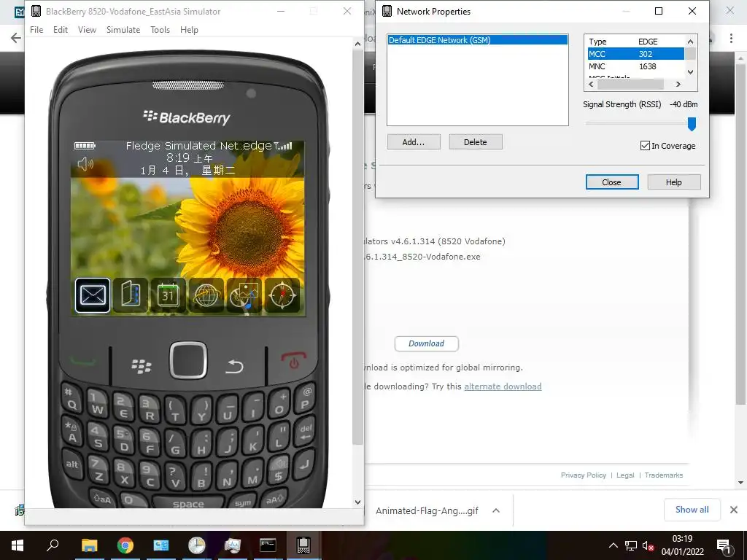This screenshot has height=560, width=747.
Task: Open notification center in taskbar
Action: coord(724,546)
